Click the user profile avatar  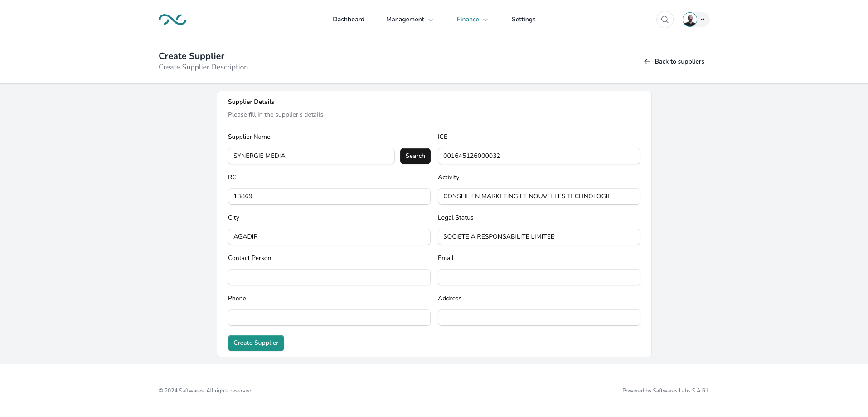pos(689,20)
